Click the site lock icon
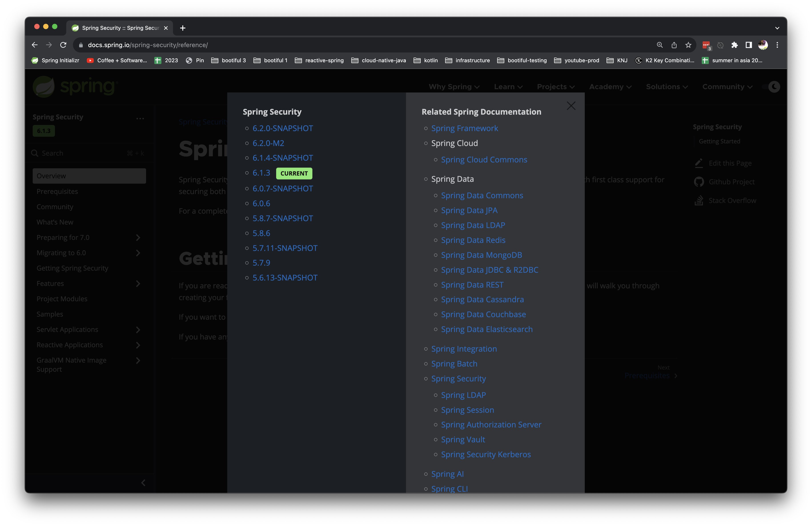812x526 pixels. point(81,45)
